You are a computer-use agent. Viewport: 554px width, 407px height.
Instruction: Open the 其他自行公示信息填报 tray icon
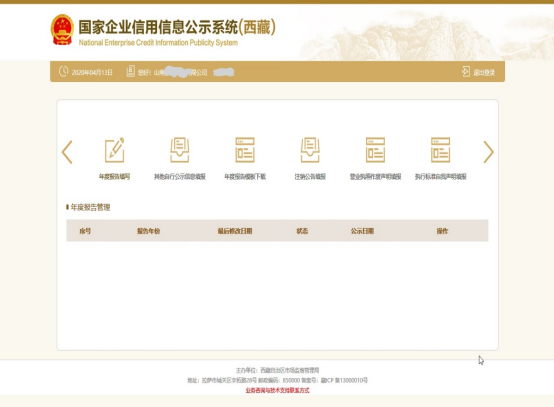[179, 150]
